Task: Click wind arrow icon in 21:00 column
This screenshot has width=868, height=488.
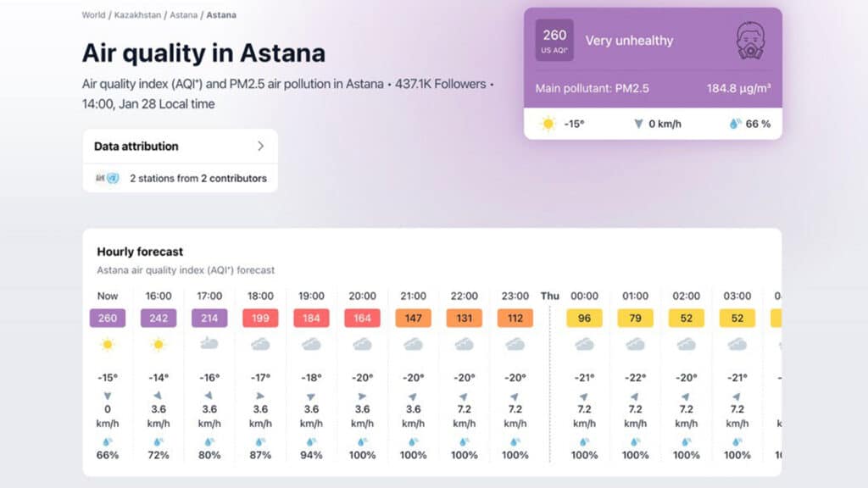Action: [413, 396]
